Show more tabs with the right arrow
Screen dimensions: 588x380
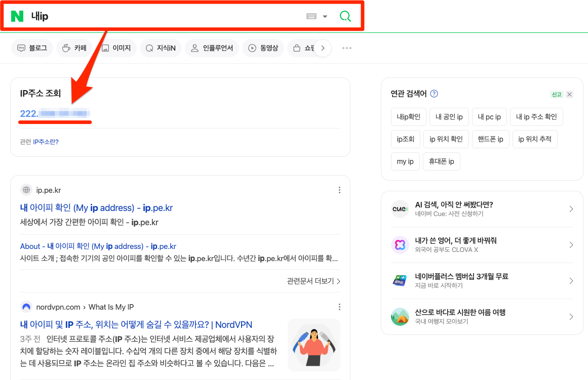323,48
